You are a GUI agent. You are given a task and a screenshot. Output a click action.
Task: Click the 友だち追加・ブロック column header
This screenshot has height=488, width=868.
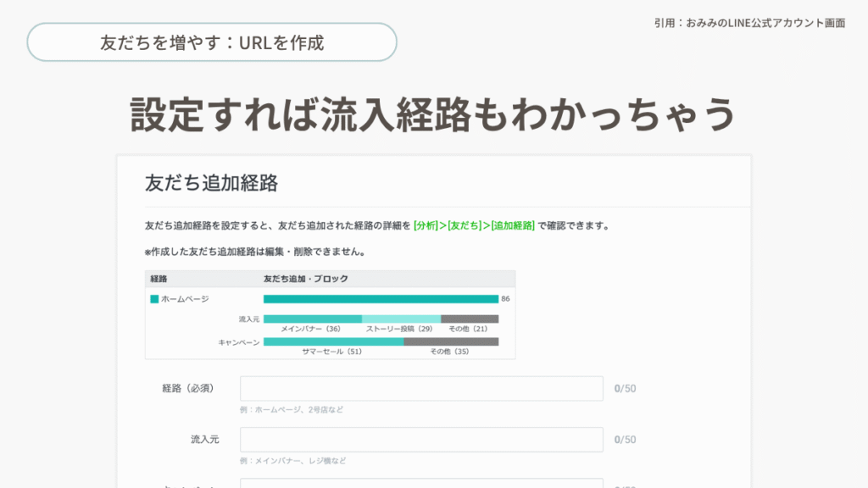click(x=306, y=279)
